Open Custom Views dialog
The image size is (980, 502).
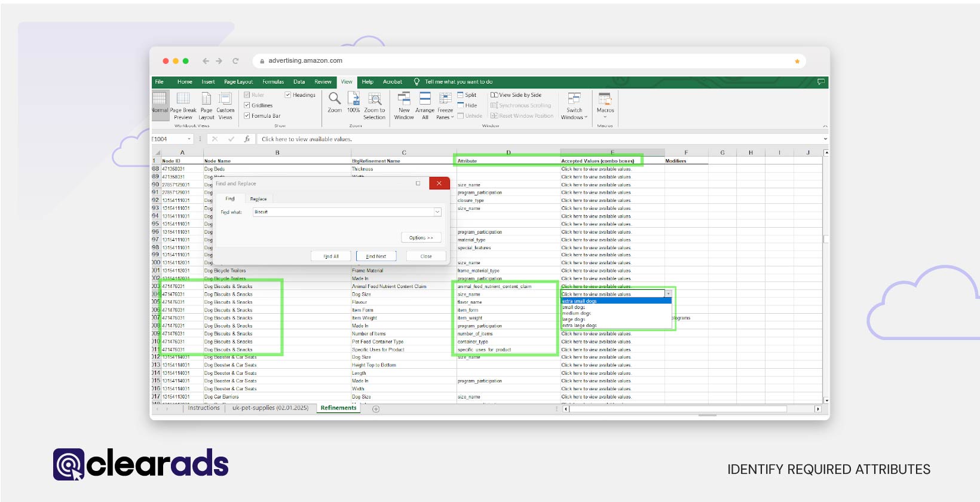tap(225, 105)
